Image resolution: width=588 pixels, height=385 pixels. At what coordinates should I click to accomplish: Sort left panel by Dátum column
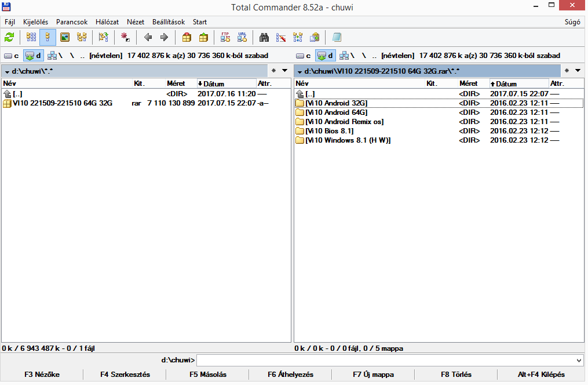point(226,83)
